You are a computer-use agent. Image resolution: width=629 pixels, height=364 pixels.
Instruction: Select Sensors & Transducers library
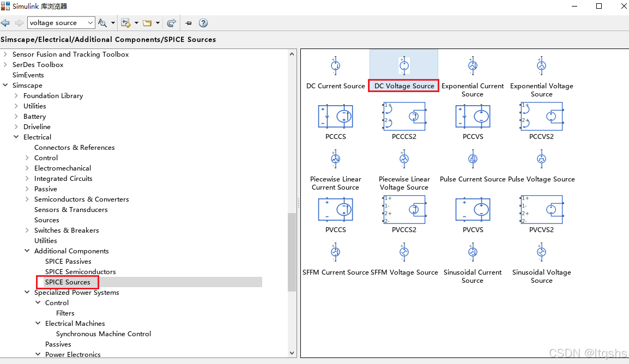pyautogui.click(x=71, y=210)
